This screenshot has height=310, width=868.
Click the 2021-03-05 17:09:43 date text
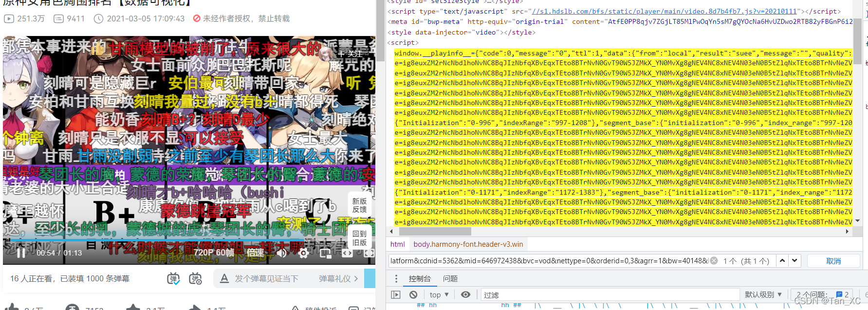pos(146,18)
